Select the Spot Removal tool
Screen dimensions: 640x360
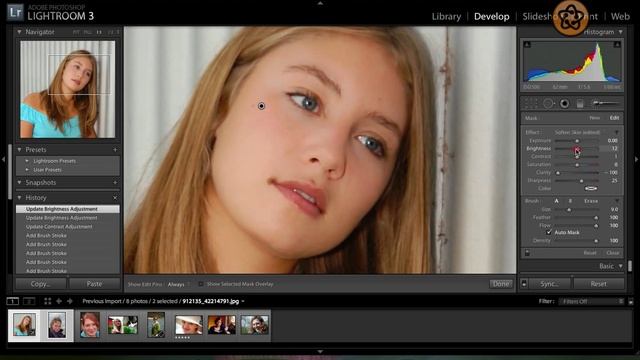548,104
